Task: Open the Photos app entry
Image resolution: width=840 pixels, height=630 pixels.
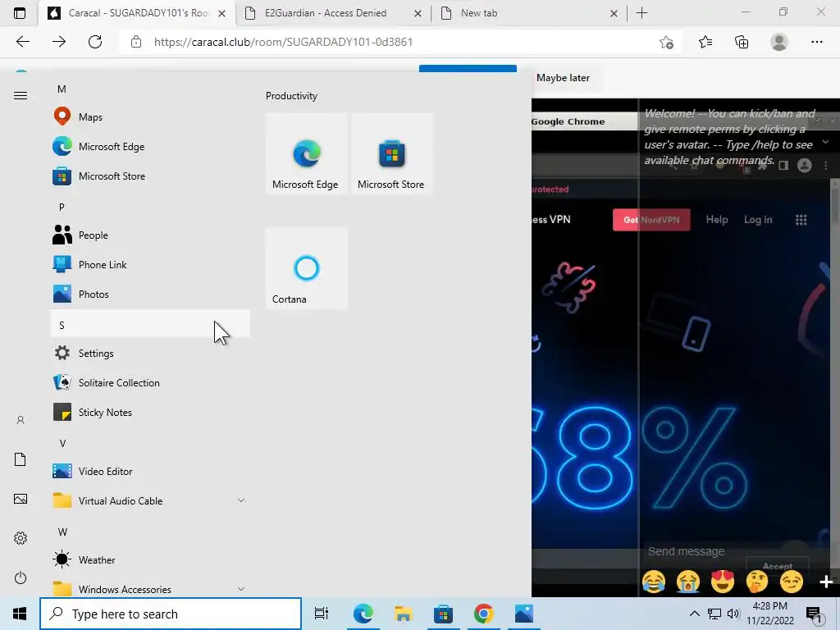Action: pyautogui.click(x=150, y=294)
